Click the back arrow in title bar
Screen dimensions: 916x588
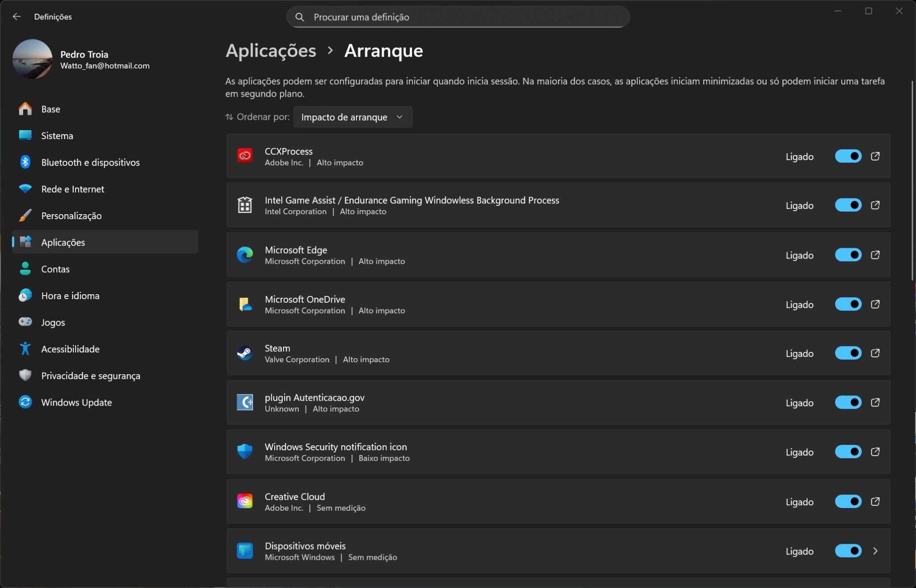click(17, 17)
